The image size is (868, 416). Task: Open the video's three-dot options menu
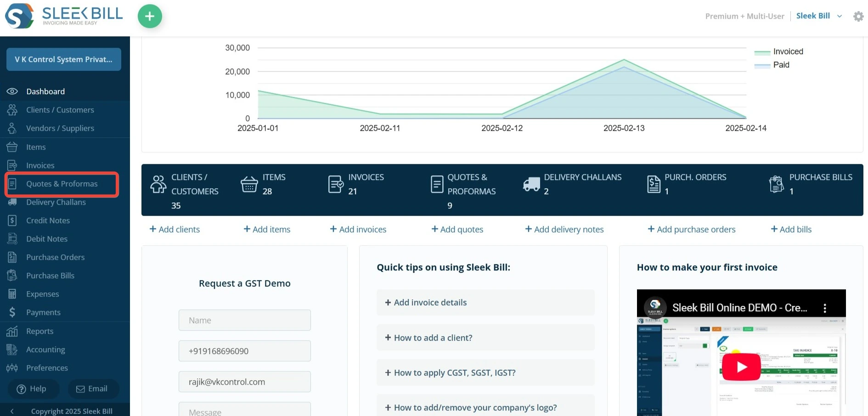point(825,308)
